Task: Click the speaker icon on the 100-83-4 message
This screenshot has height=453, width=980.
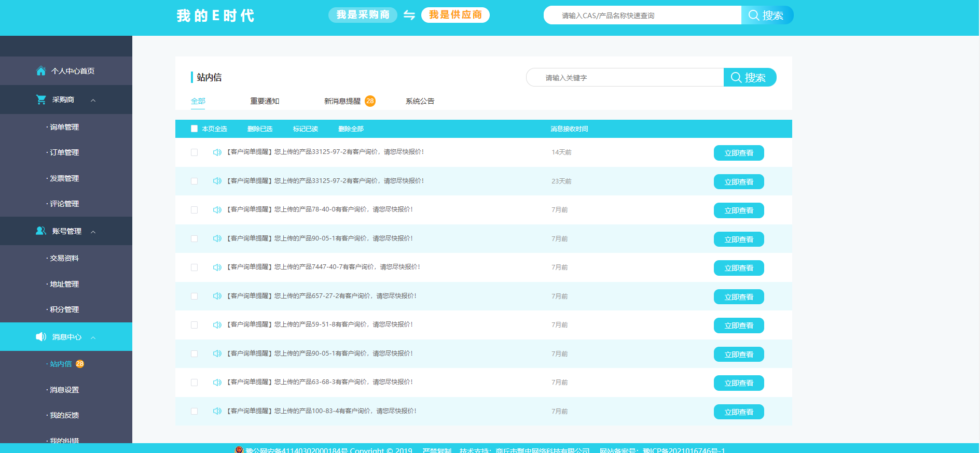Action: pos(217,411)
